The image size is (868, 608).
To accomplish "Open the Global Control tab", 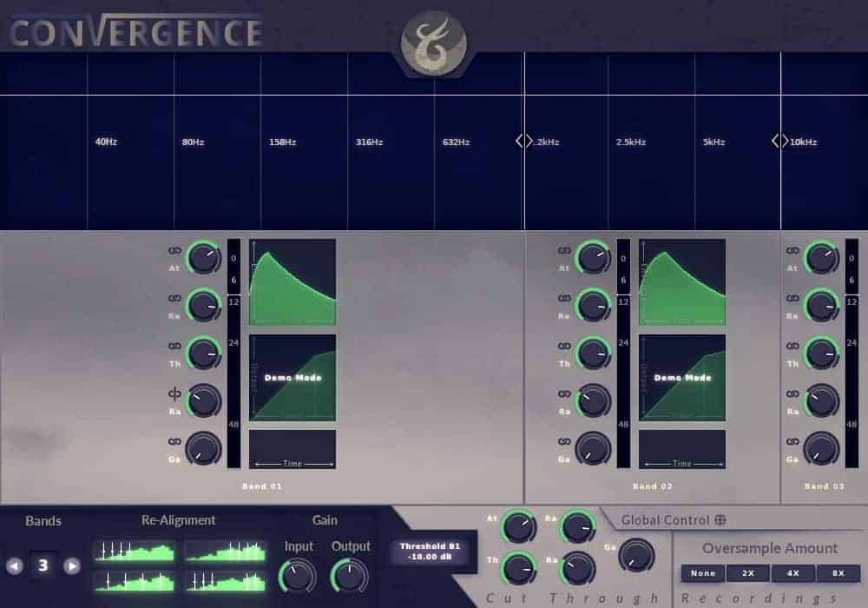I will click(664, 520).
